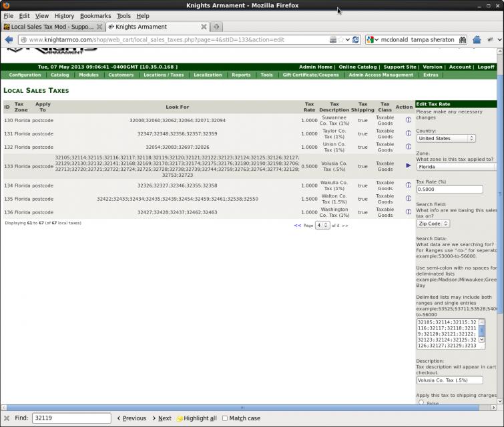Close the Local Sales Tax Mod tab
This screenshot has height=427, width=504.
coord(99,27)
